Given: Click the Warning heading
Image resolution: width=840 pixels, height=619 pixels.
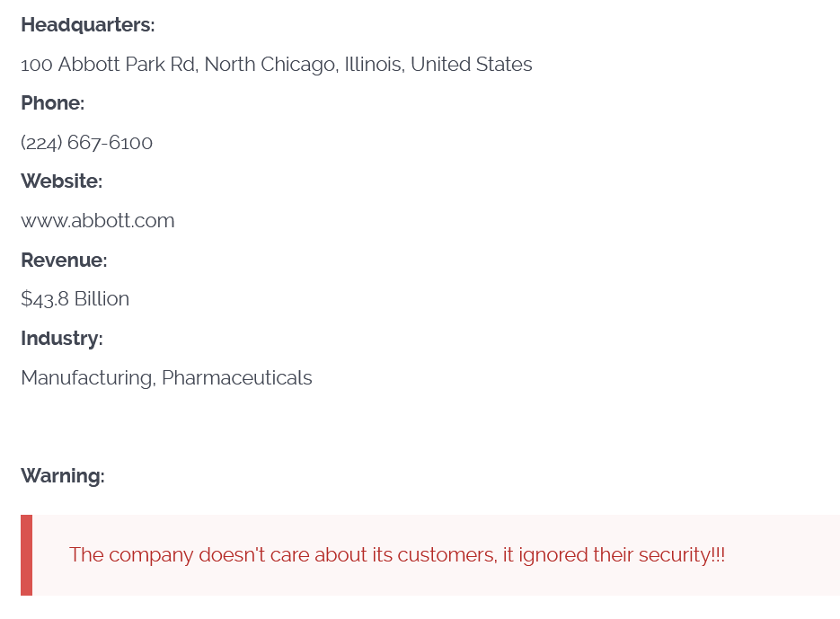Looking at the screenshot, I should (62, 476).
